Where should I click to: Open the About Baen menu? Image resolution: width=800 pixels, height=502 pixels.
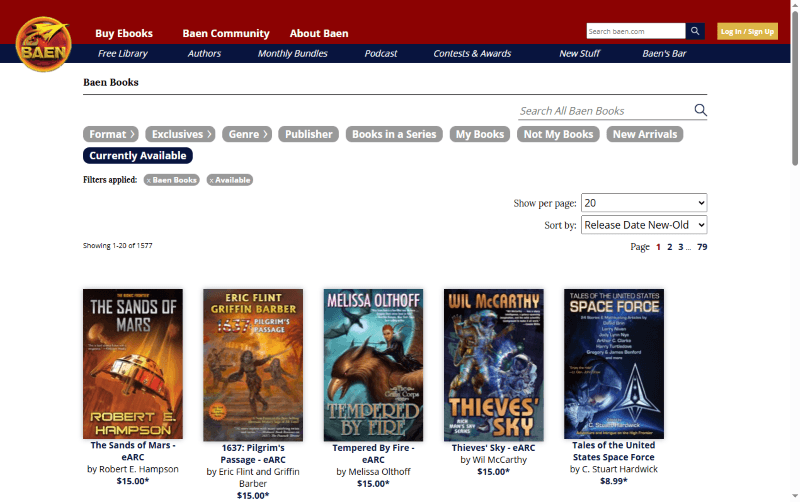(319, 33)
